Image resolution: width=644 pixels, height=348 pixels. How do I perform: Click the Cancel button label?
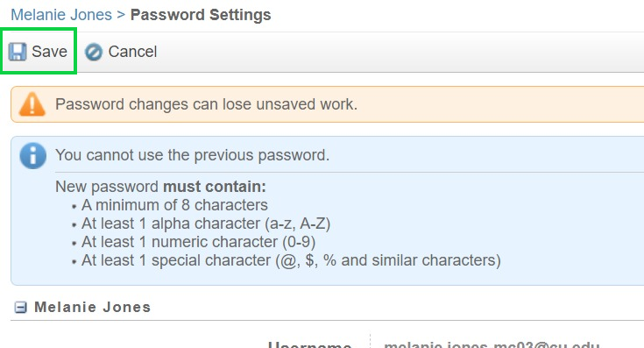[132, 52]
